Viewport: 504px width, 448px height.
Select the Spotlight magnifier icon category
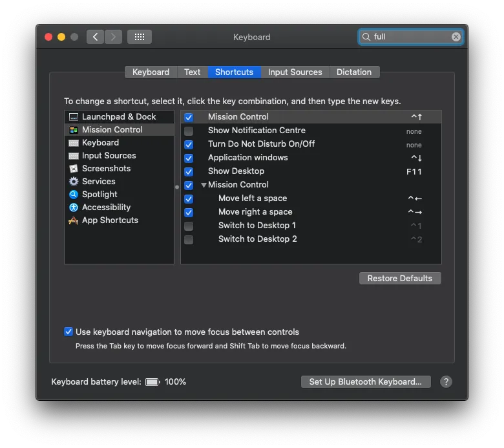pyautogui.click(x=74, y=195)
